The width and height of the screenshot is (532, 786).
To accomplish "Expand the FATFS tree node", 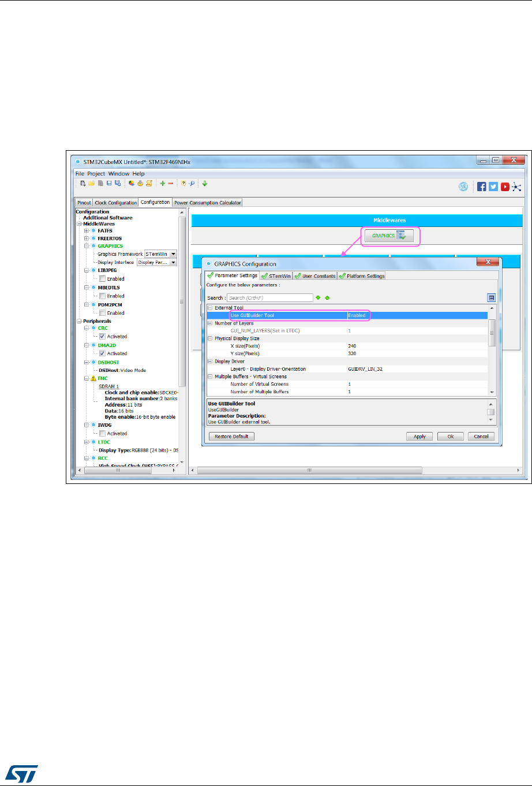I will point(87,231).
